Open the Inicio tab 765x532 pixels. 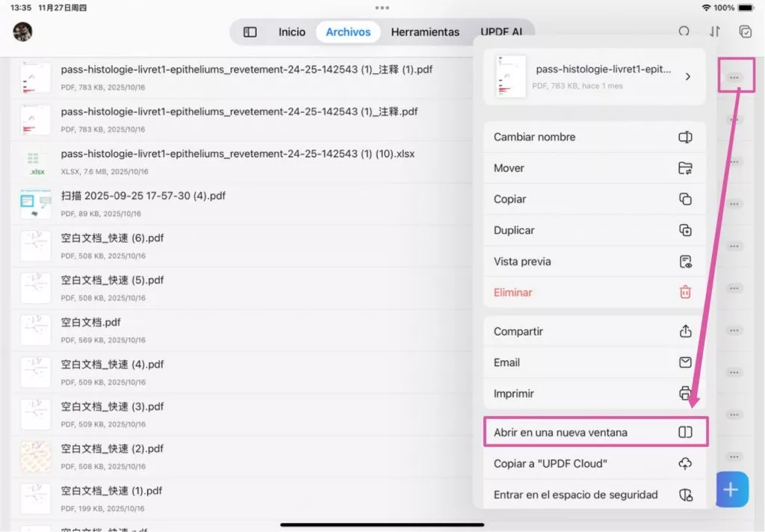click(x=292, y=32)
